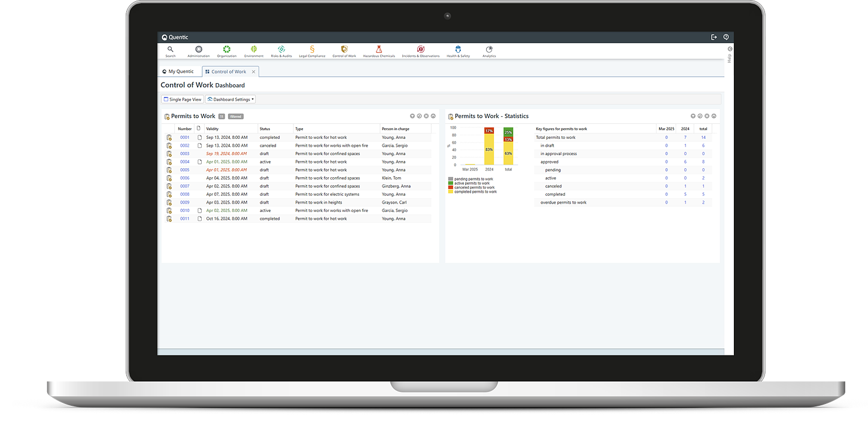Image resolution: width=868 pixels, height=425 pixels.
Task: Sort table by Validity column header
Action: [213, 129]
